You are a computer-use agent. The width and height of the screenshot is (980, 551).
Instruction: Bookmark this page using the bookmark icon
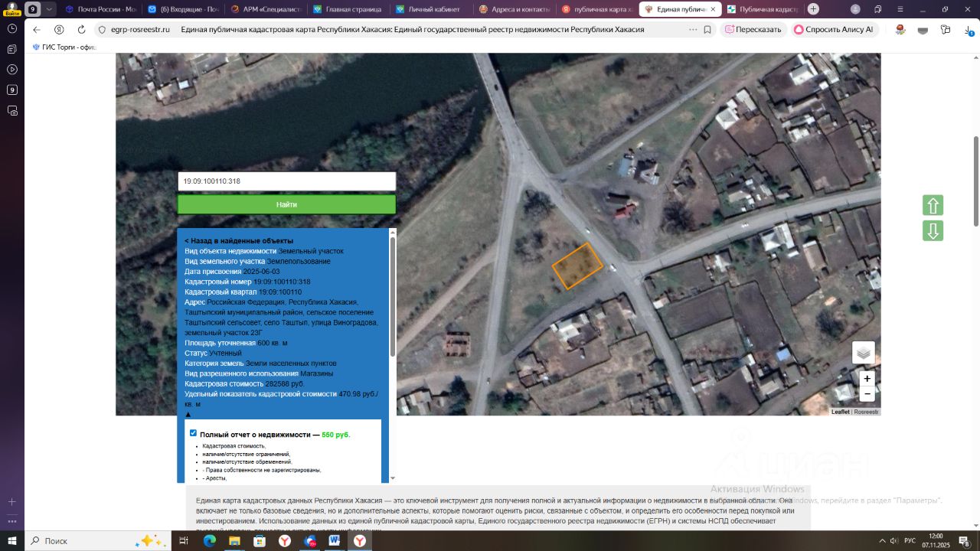[x=707, y=29]
